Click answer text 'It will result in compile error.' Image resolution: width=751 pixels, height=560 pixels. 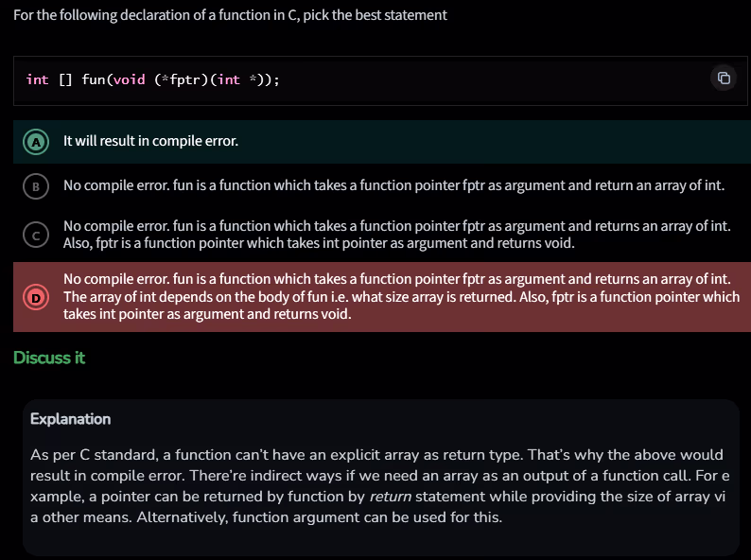click(x=150, y=141)
